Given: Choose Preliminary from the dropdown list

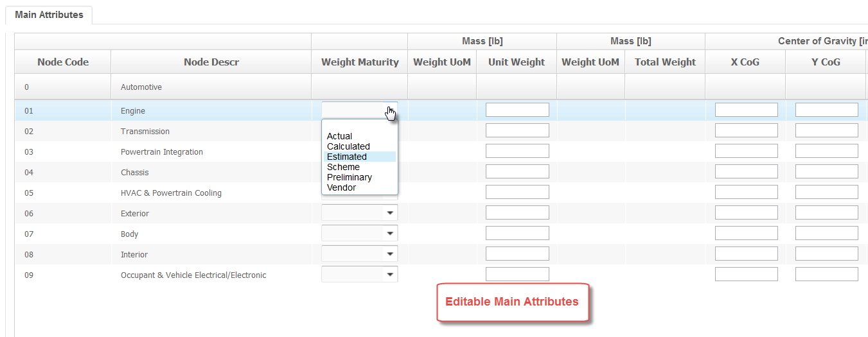Looking at the screenshot, I should [x=350, y=177].
